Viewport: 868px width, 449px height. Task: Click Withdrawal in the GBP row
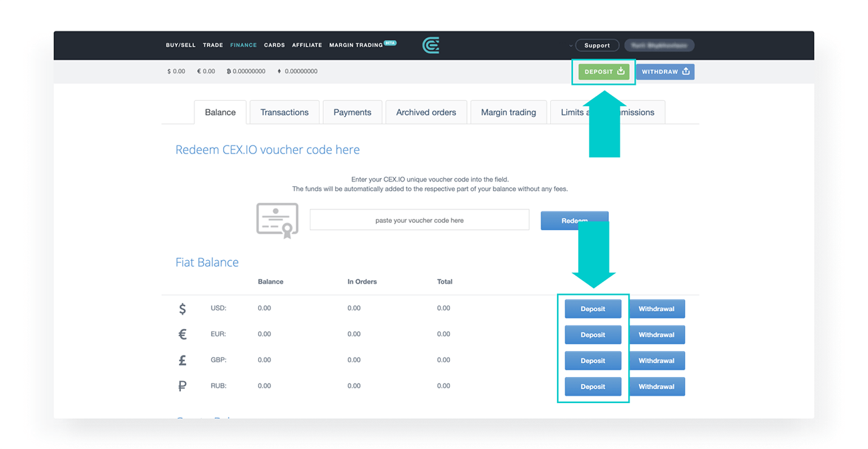656,361
